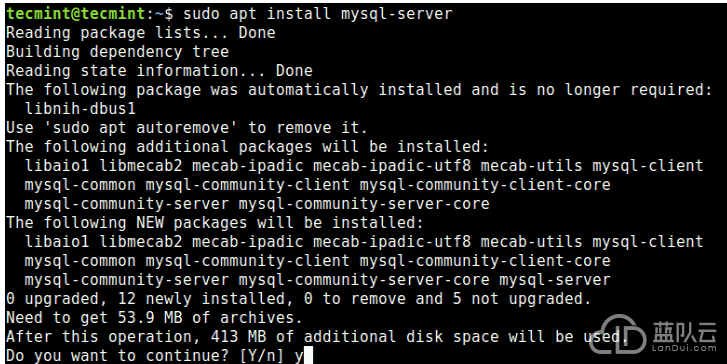Click the 'Reading state information... Done' line
This screenshot has width=727, height=364.
click(159, 71)
